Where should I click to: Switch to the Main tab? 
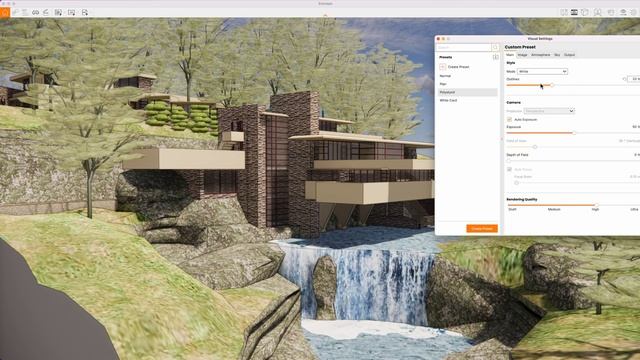510,55
